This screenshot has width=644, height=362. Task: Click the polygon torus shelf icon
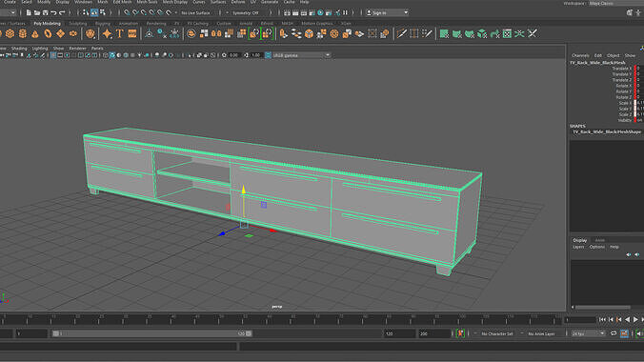[48, 33]
